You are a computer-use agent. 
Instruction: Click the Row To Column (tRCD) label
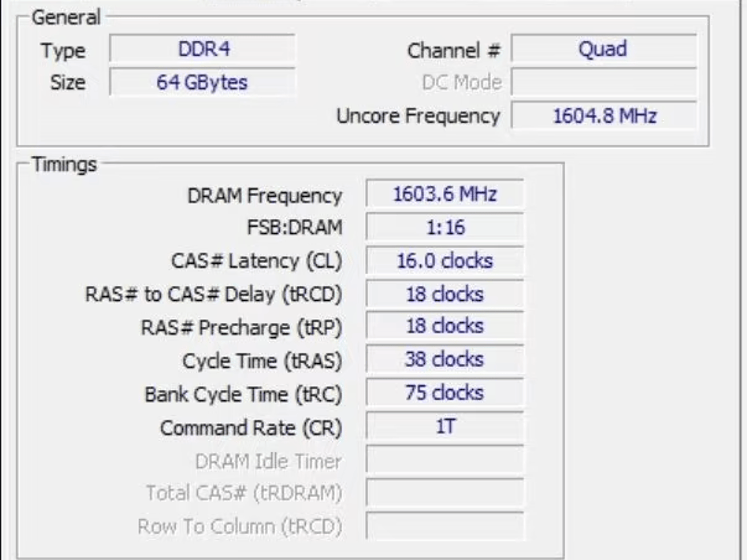(x=240, y=527)
